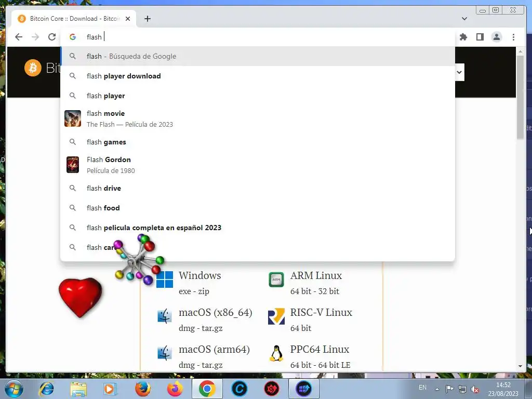Click the ARM chip icon
Viewport: 532px width, 399px height.
tap(276, 280)
